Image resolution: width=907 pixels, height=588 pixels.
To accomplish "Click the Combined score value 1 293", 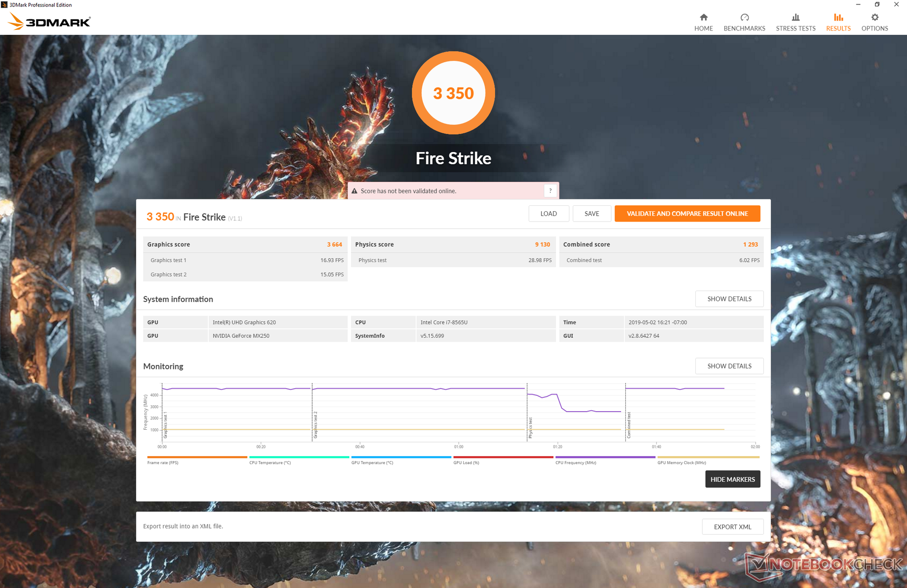I will tap(750, 245).
